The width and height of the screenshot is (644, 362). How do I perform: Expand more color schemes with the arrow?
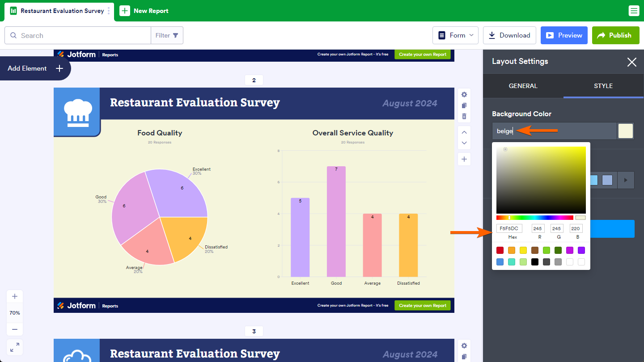pos(626,180)
